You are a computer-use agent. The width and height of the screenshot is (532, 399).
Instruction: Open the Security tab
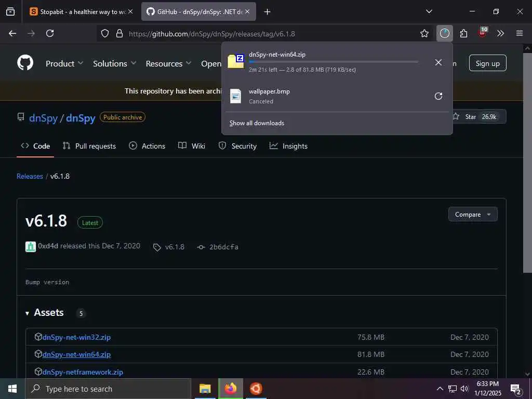pos(237,146)
